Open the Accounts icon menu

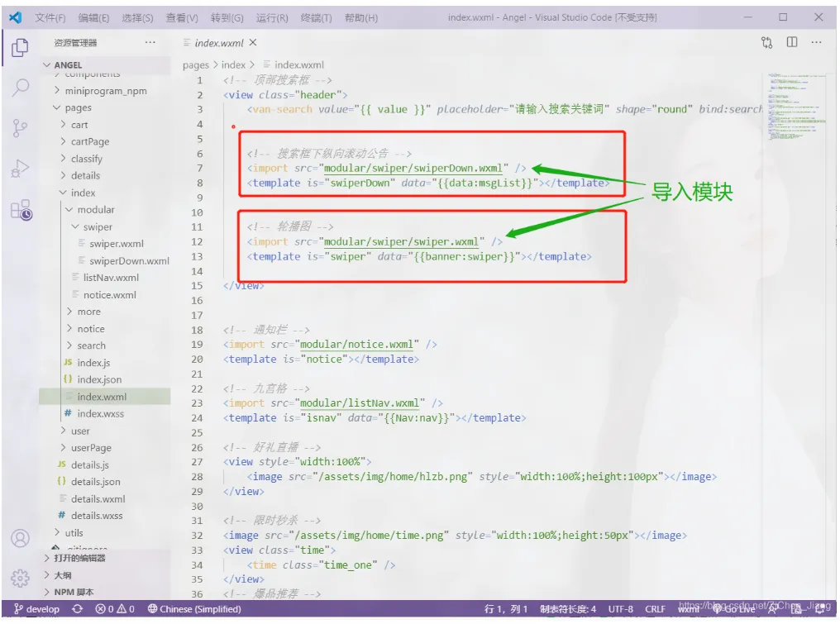point(21,538)
